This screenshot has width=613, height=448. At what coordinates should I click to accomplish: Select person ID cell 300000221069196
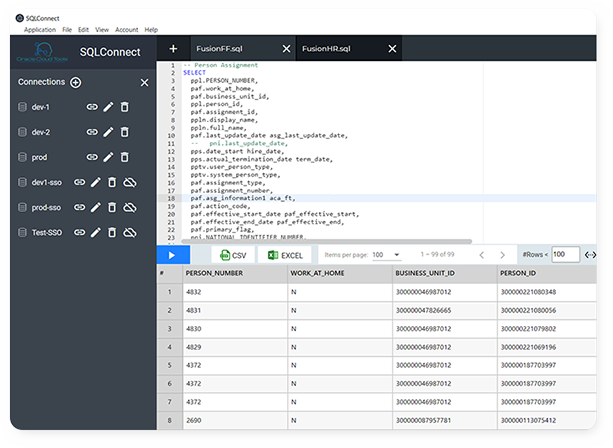547,347
